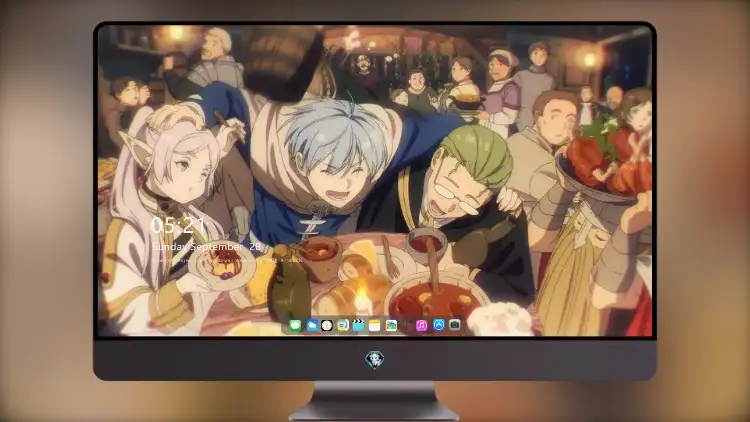Open the Notes app in the dock

tap(375, 326)
